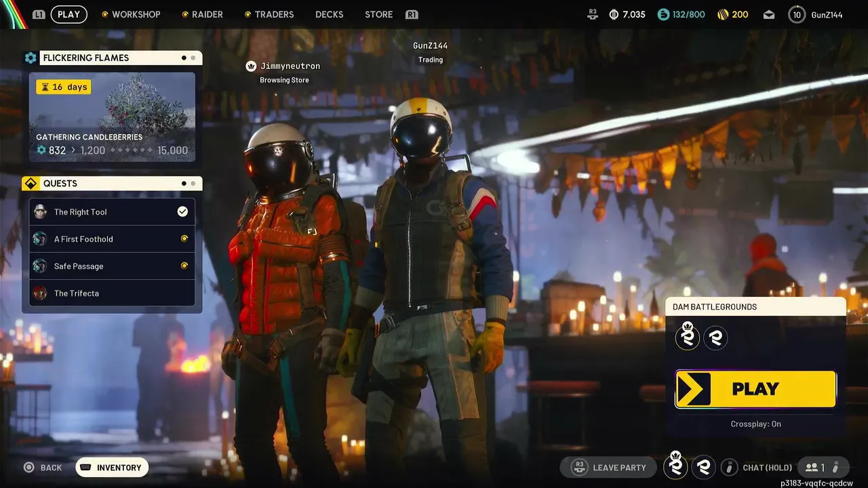Screen dimensions: 868x488
Task: Click A First Foothold quest giver portrait
Action: (40, 239)
